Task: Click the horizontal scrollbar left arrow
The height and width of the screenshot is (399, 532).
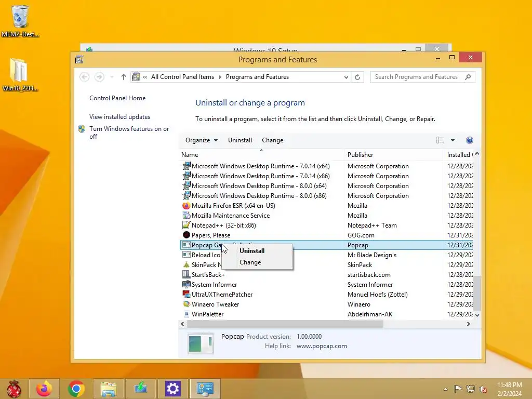Action: click(x=182, y=324)
